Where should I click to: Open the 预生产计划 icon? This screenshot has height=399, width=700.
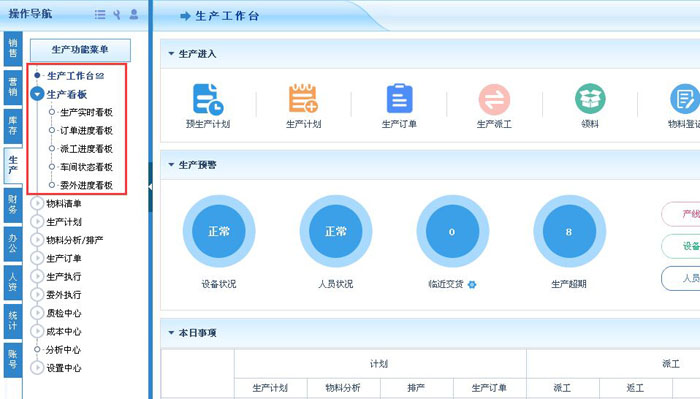point(208,99)
